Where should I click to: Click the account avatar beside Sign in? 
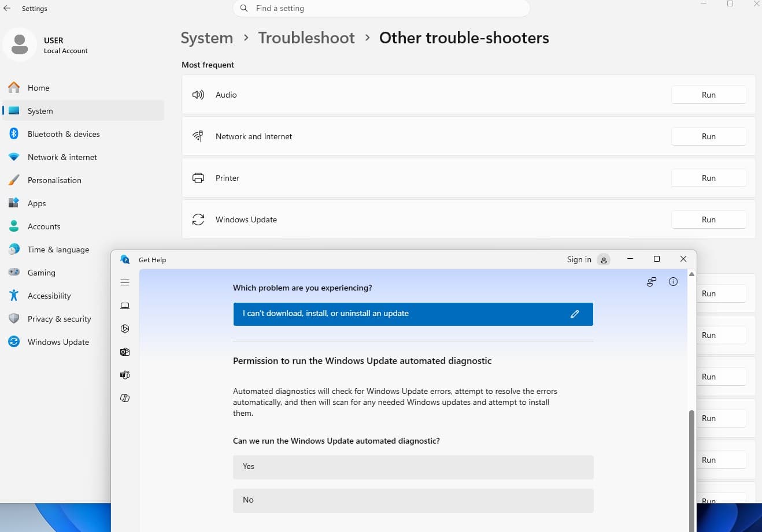[x=604, y=260]
